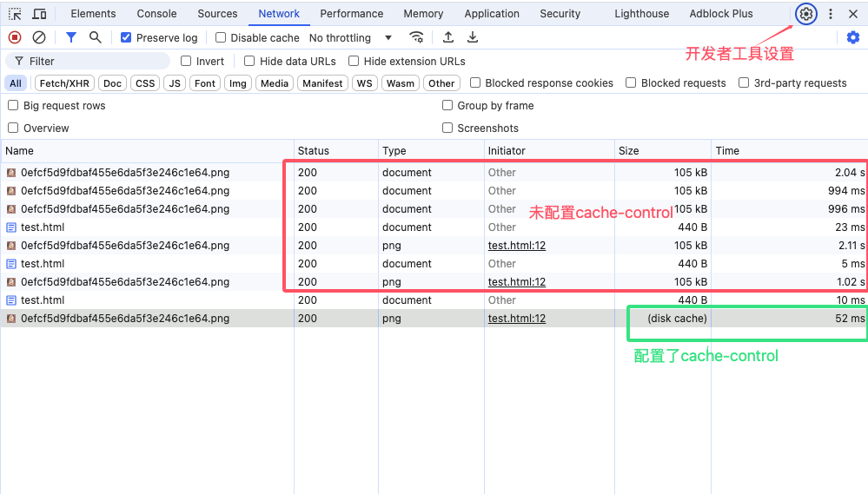This screenshot has height=494, width=868.
Task: Filter requests by WS
Action: pyautogui.click(x=364, y=83)
